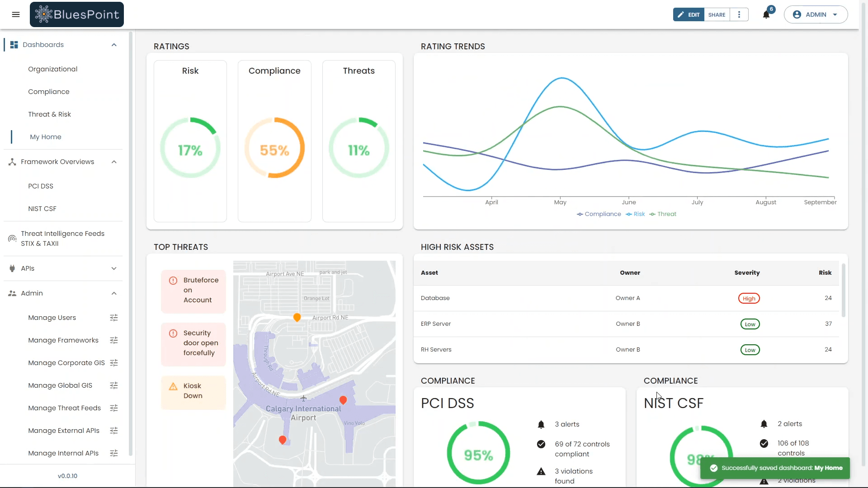The width and height of the screenshot is (868, 488).
Task: Click the Edit dashboard icon
Action: tap(689, 14)
